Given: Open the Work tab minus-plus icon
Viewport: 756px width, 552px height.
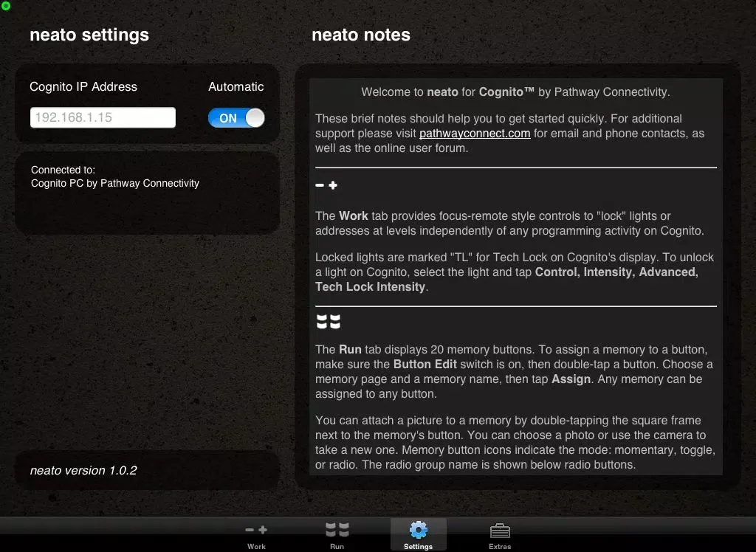Looking at the screenshot, I should pos(256,530).
